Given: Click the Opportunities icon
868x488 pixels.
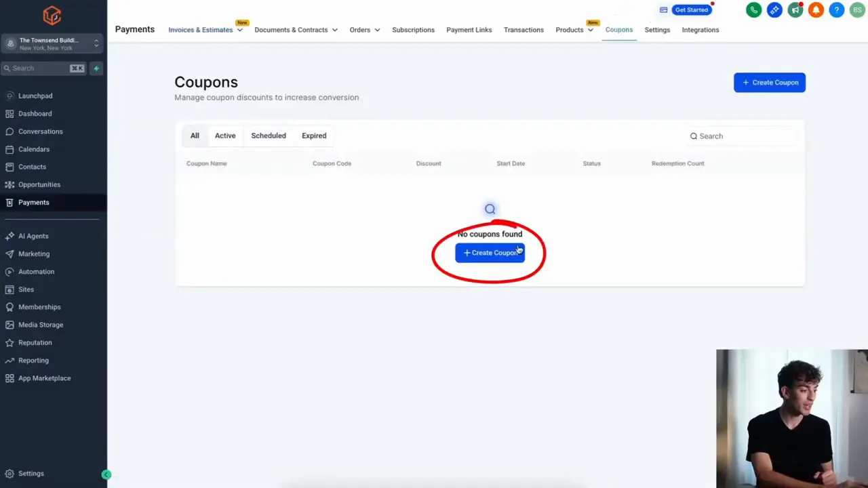Looking at the screenshot, I should (9, 184).
